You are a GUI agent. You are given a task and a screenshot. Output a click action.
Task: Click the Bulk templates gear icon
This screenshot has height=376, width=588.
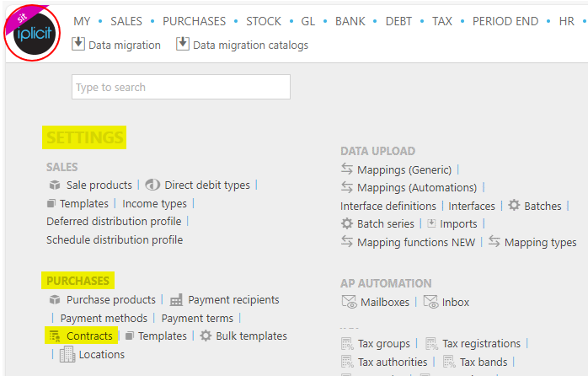(x=206, y=336)
